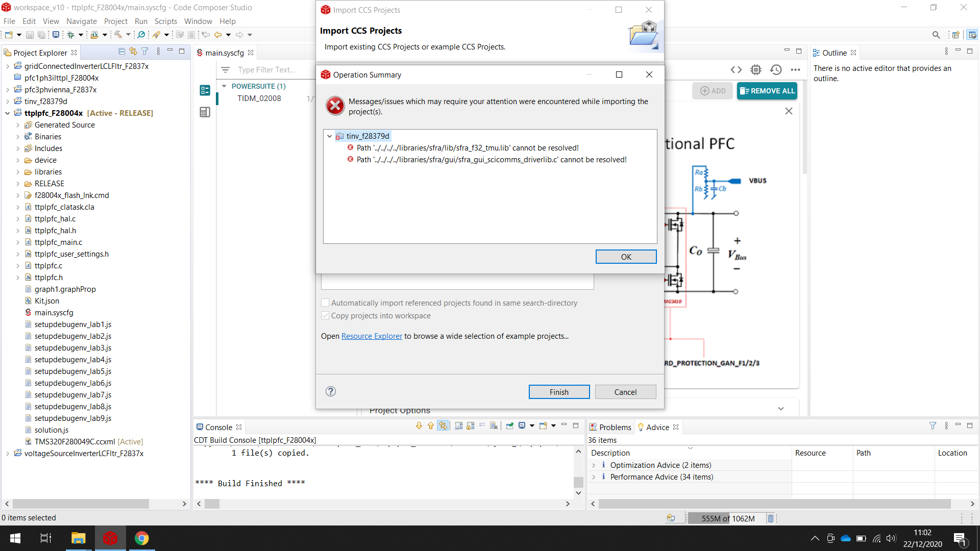Expand the Optimization Advice items
The width and height of the screenshot is (980, 551).
(x=594, y=465)
